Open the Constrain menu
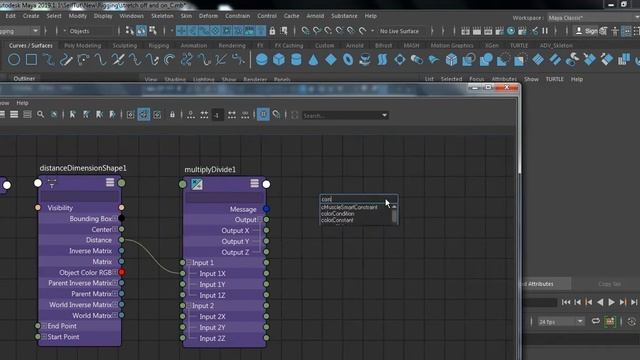The height and width of the screenshot is (360, 640). 238,16
